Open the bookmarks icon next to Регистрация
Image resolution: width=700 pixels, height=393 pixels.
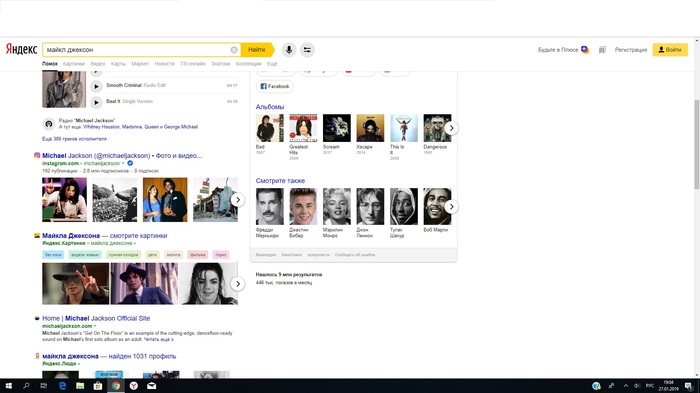point(602,50)
